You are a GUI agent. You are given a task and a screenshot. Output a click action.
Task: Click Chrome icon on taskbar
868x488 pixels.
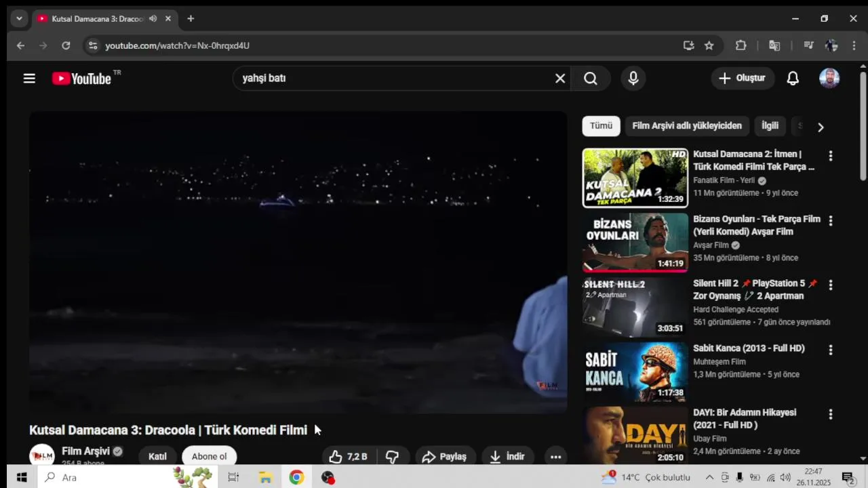point(296,478)
